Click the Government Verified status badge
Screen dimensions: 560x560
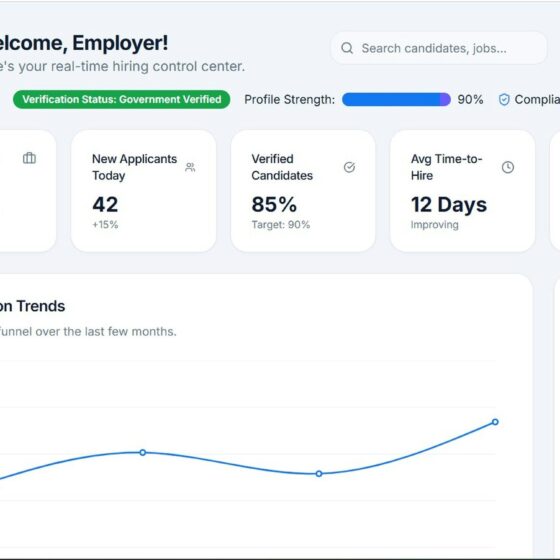tap(121, 99)
